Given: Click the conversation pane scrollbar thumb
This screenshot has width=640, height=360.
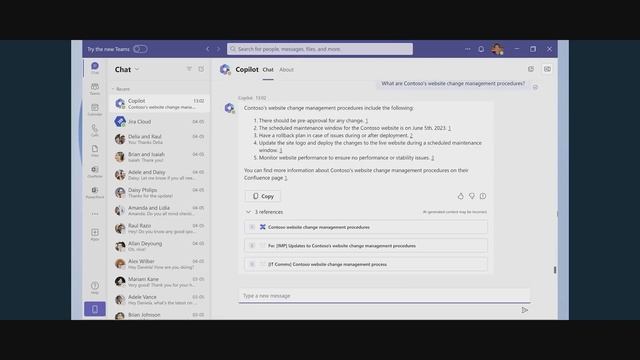Looking at the screenshot, I should point(555,270).
